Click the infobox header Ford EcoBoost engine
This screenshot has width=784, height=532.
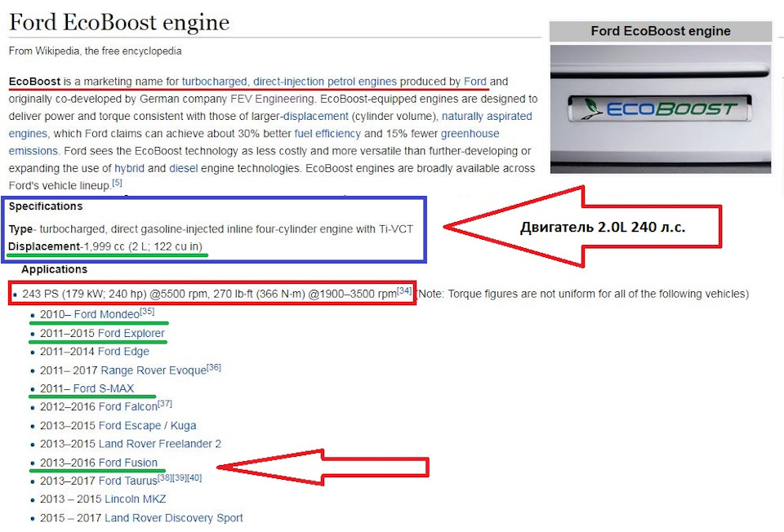click(x=661, y=31)
